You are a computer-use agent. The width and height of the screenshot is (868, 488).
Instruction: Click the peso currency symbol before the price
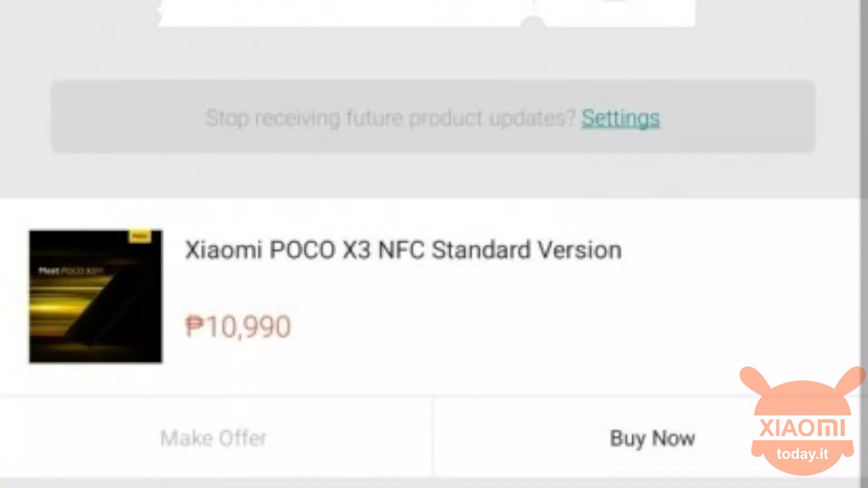(x=195, y=326)
